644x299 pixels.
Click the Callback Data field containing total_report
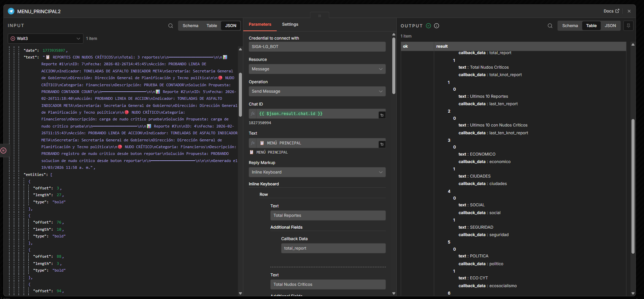click(x=333, y=248)
